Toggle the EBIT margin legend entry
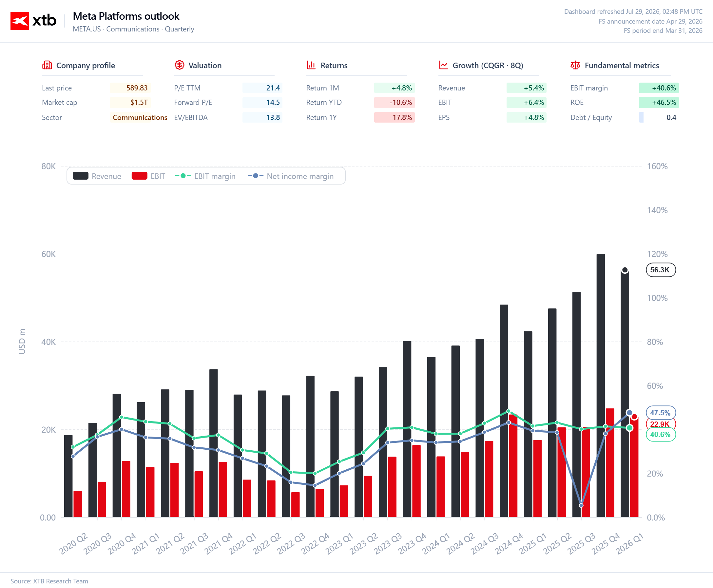The width and height of the screenshot is (713, 588). click(x=205, y=176)
